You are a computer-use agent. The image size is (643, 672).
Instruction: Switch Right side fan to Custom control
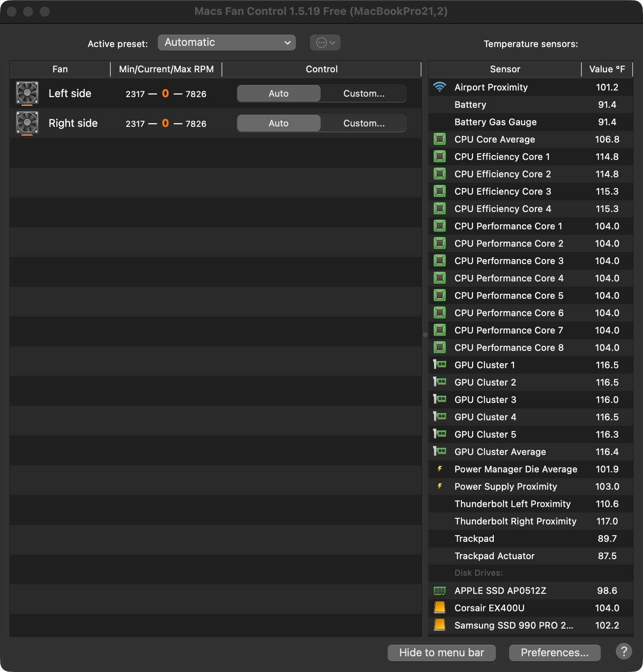[x=364, y=123]
